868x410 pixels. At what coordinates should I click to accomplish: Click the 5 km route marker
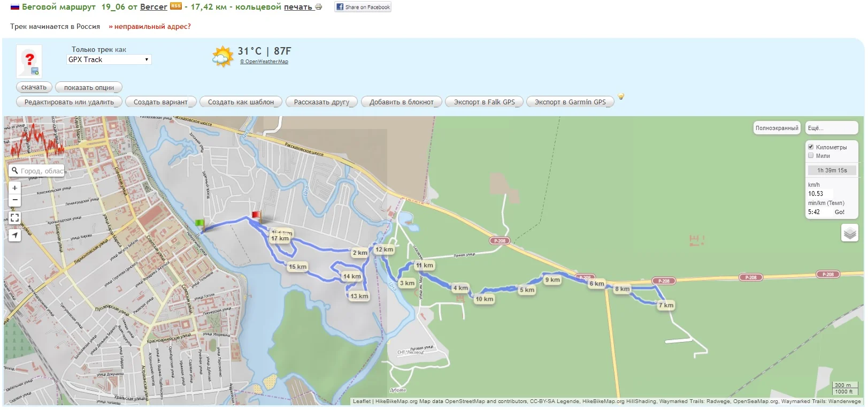527,290
